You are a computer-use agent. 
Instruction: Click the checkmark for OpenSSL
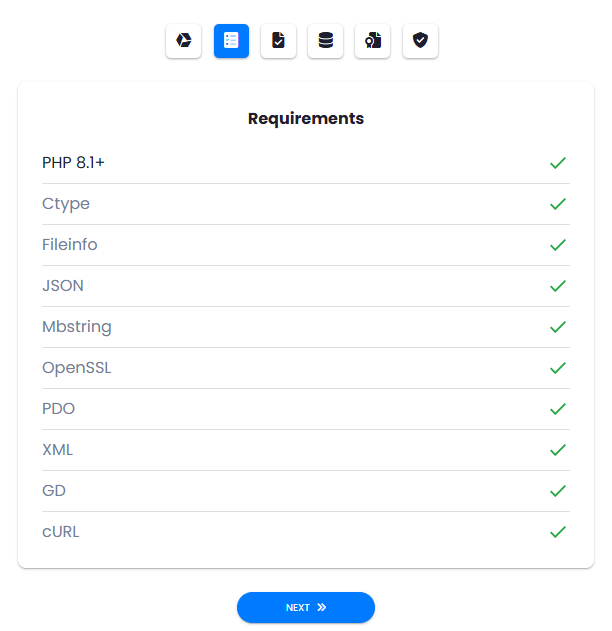pos(558,368)
